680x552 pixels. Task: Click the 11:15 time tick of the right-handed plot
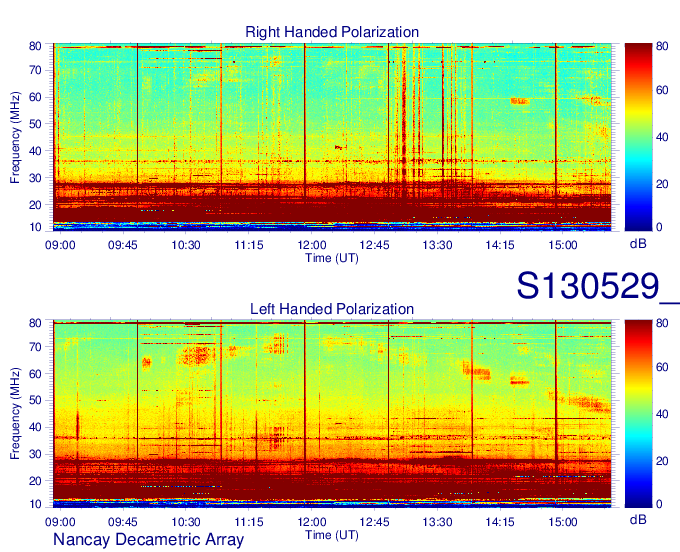coord(248,245)
